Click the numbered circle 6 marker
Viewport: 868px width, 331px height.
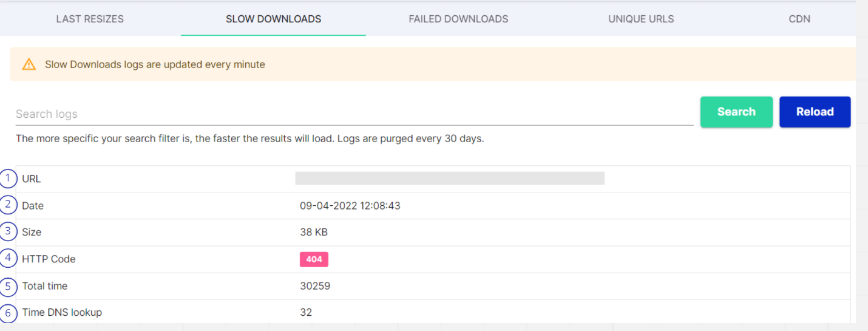[8, 313]
